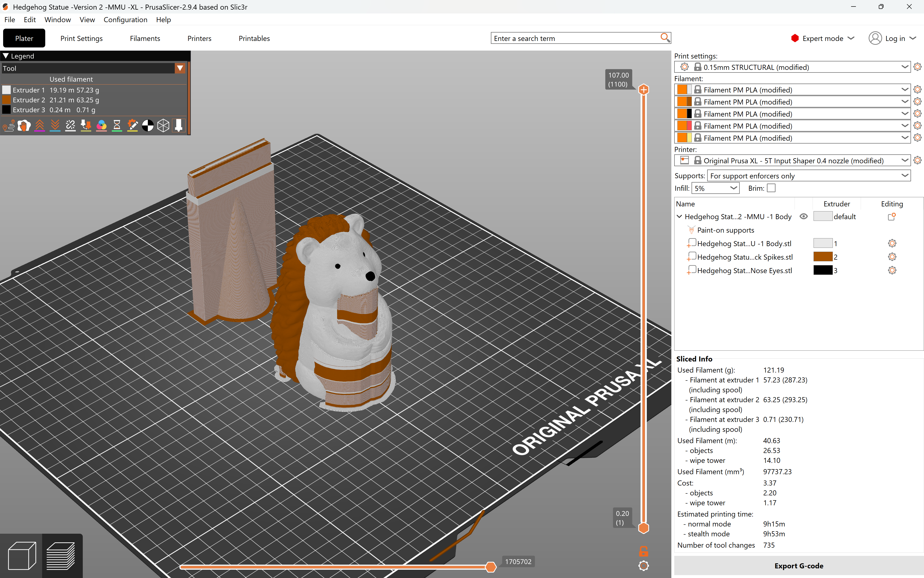Open the Help menu

coord(163,20)
